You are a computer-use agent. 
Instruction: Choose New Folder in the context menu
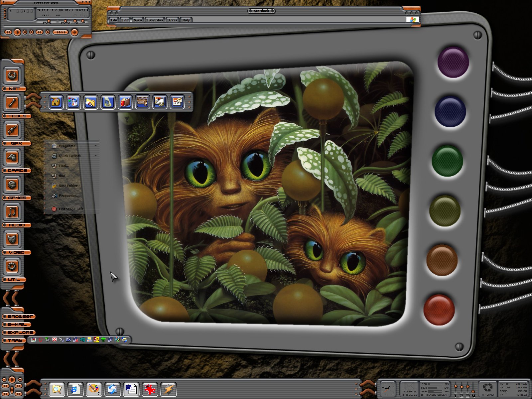(x=71, y=186)
